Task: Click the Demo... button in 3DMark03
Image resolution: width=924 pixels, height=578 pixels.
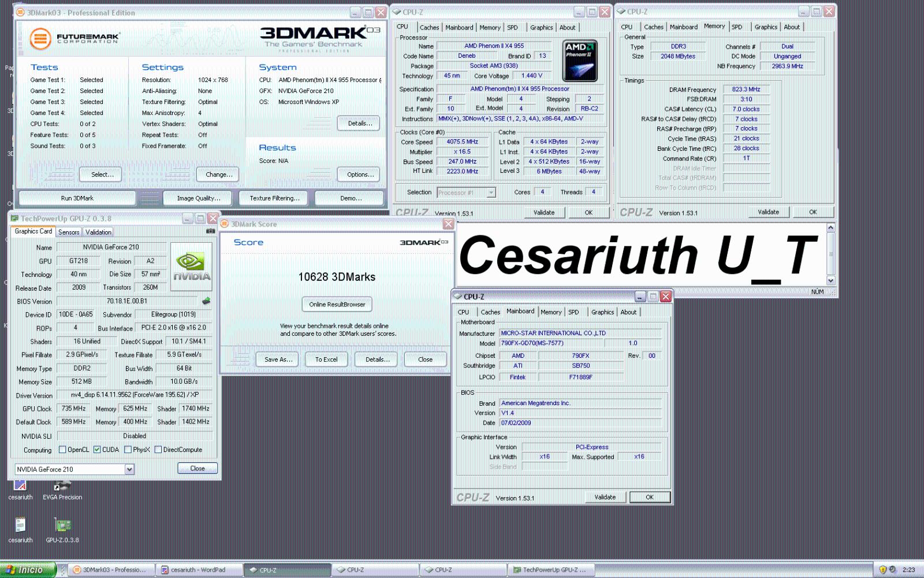Action: (x=349, y=198)
